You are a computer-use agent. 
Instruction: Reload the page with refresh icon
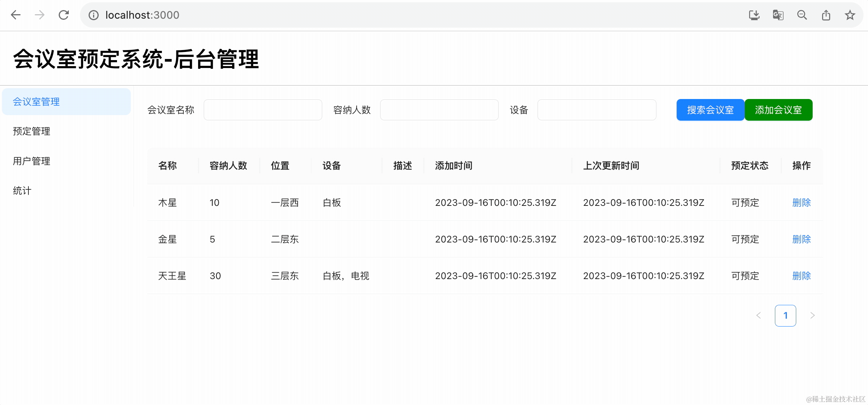pos(64,15)
